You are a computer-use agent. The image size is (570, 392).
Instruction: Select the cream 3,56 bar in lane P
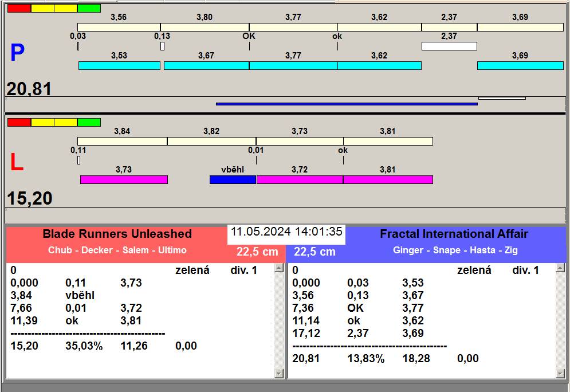coord(119,28)
